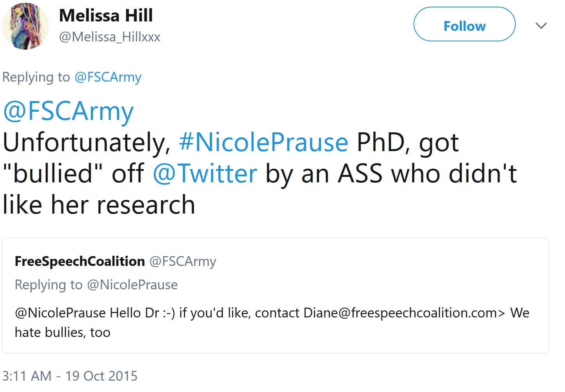Image resolution: width=565 pixels, height=392 pixels.
Task: Click the word "Unfortunately" in the tweet
Action: point(86,143)
